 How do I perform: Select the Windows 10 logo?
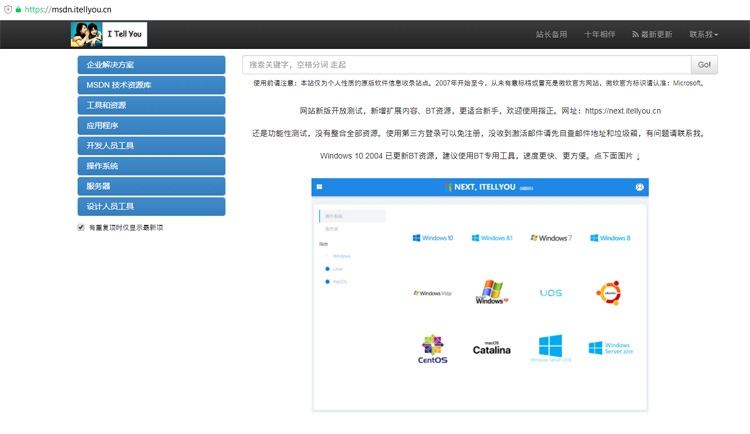[433, 238]
